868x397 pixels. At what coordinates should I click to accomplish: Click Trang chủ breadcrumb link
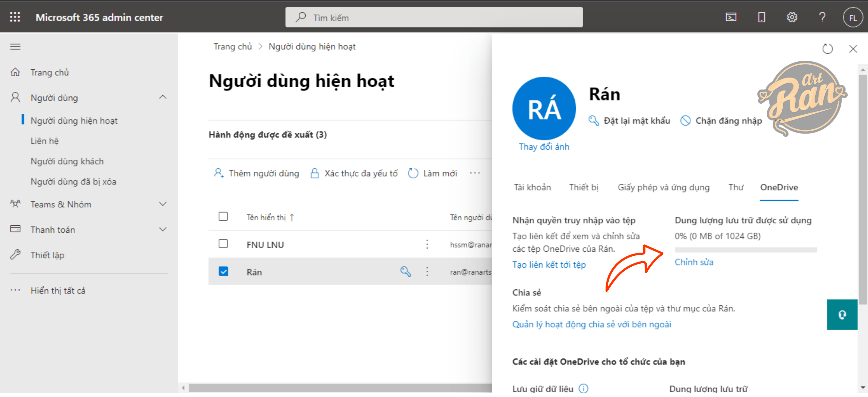pos(233,46)
